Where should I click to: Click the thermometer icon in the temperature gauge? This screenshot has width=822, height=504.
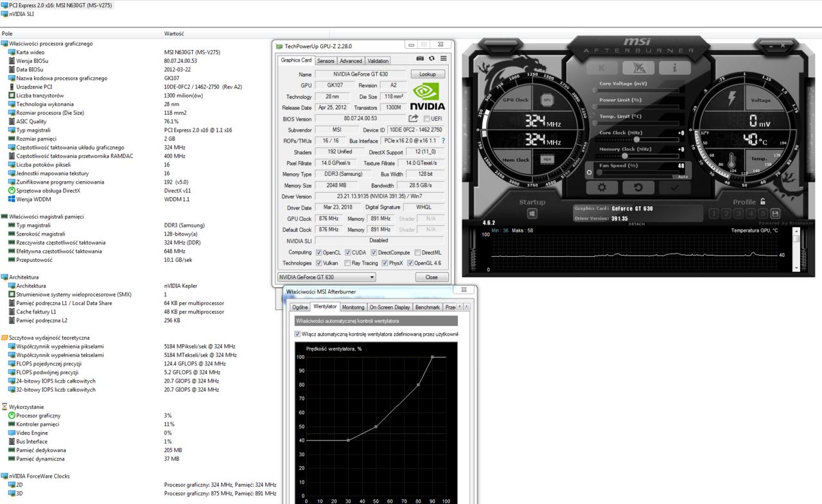click(731, 161)
